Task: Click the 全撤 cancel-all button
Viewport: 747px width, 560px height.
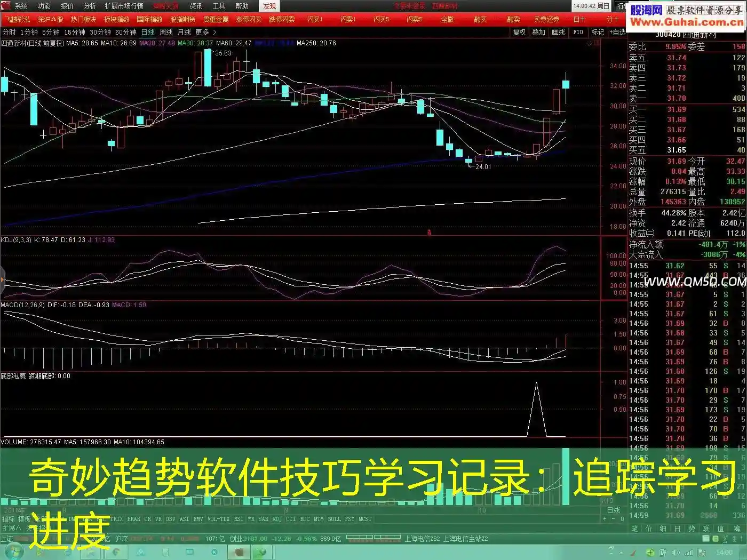Action: coord(447,19)
